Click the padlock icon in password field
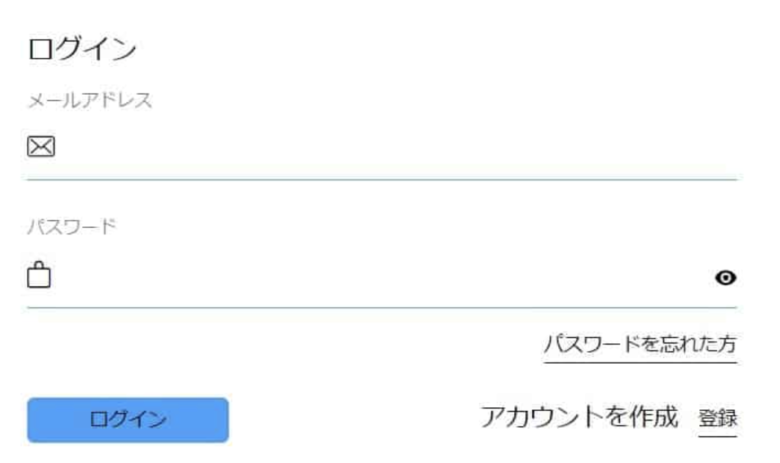This screenshot has width=780, height=463. (39, 275)
